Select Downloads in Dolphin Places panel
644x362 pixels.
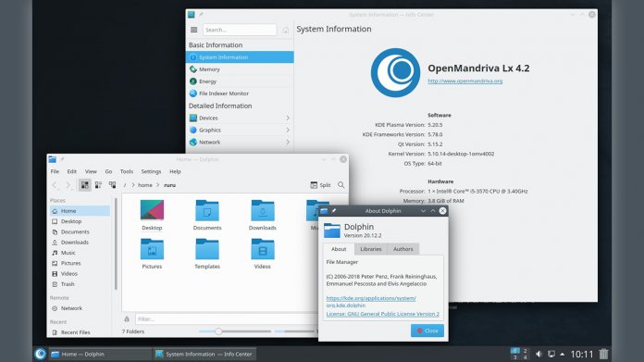tap(80, 243)
